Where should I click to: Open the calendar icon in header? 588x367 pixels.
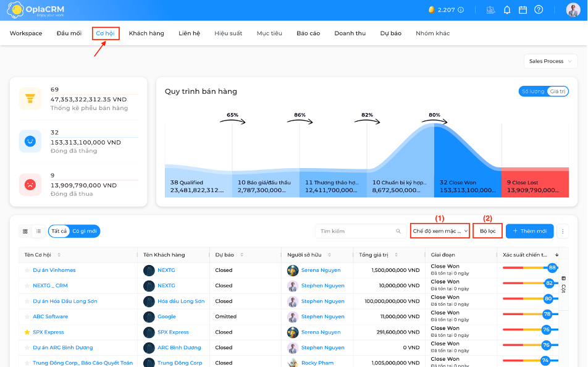click(523, 10)
